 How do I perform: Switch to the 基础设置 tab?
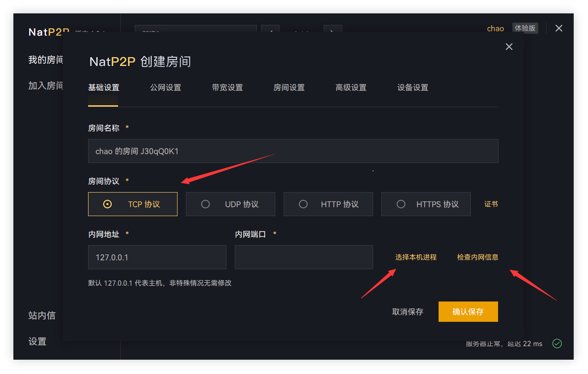click(x=103, y=88)
